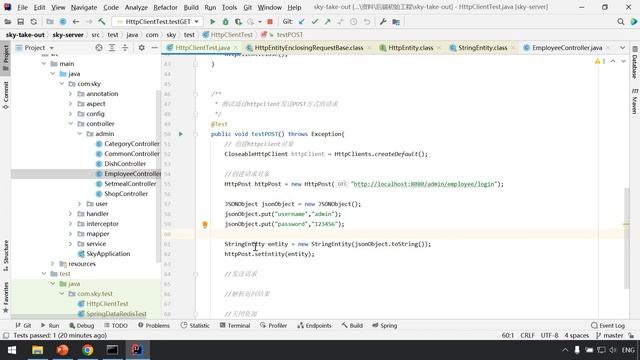640x360 pixels.
Task: Collapse the main folder in the tree
Action: pyautogui.click(x=44, y=64)
